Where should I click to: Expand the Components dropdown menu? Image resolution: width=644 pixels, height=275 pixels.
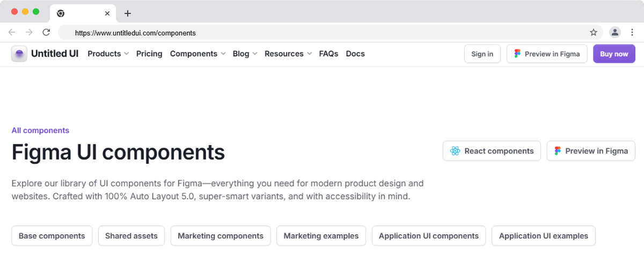point(197,54)
